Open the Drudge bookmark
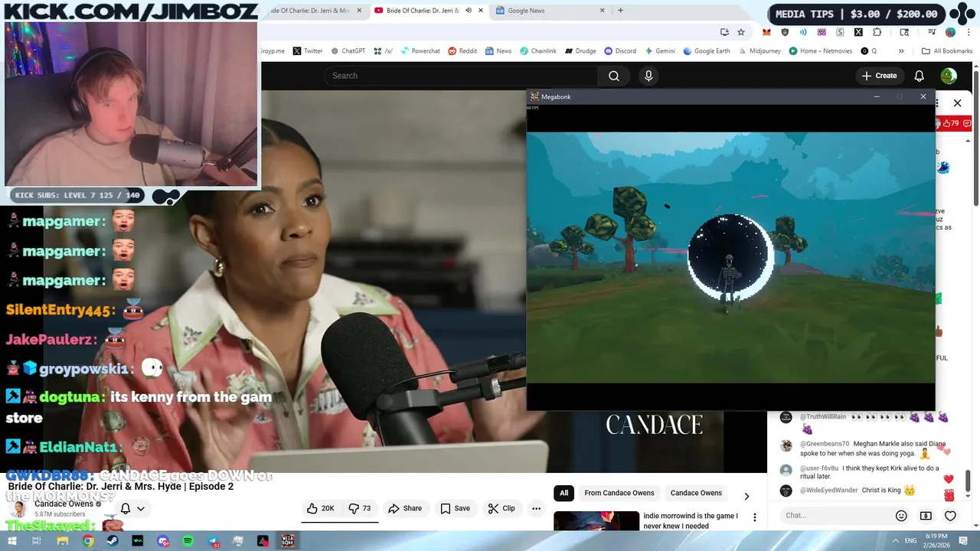 click(x=580, y=51)
